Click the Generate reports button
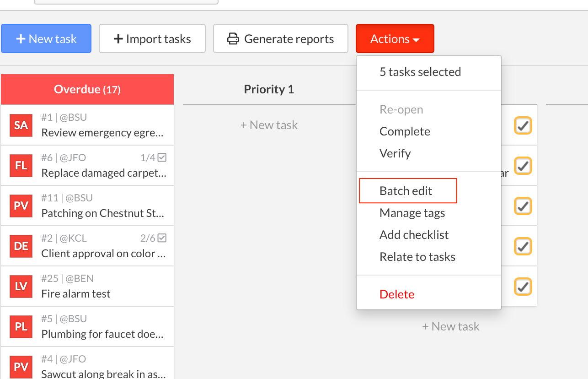Image resolution: width=588 pixels, height=379 pixels. point(281,39)
